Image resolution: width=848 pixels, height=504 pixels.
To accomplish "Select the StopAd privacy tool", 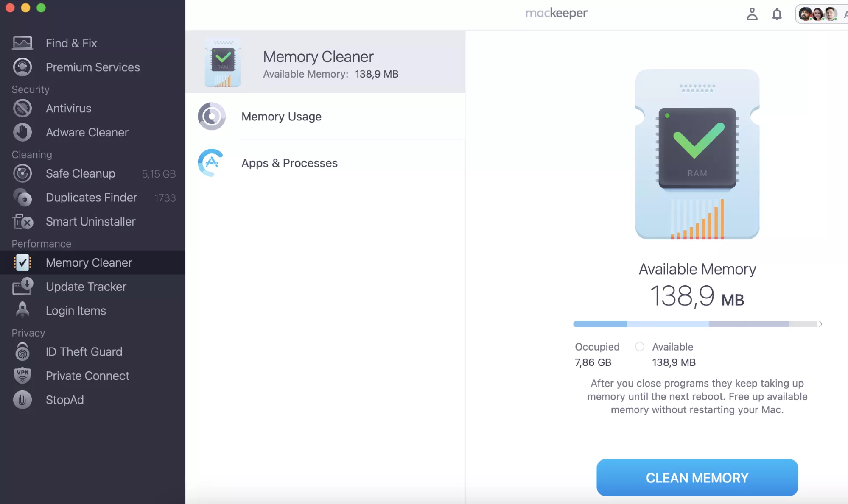I will click(64, 400).
